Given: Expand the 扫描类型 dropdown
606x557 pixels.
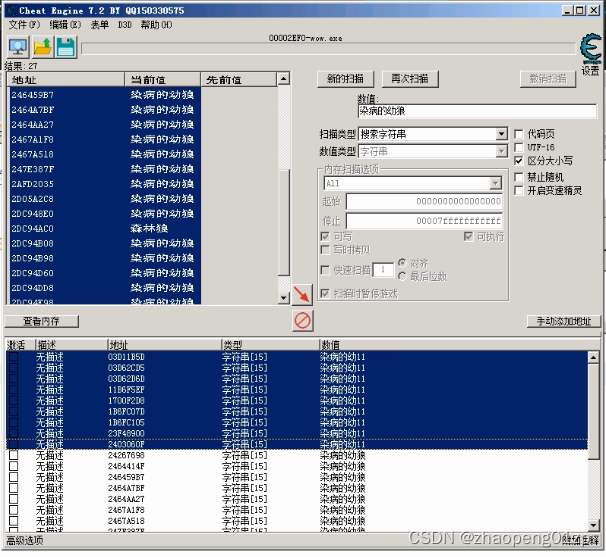Looking at the screenshot, I should pos(501,134).
